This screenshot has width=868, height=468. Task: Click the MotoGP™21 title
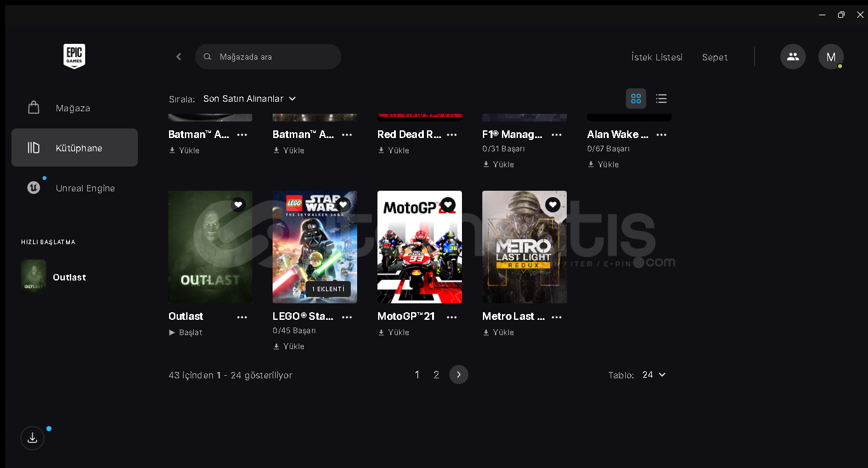[x=406, y=316]
